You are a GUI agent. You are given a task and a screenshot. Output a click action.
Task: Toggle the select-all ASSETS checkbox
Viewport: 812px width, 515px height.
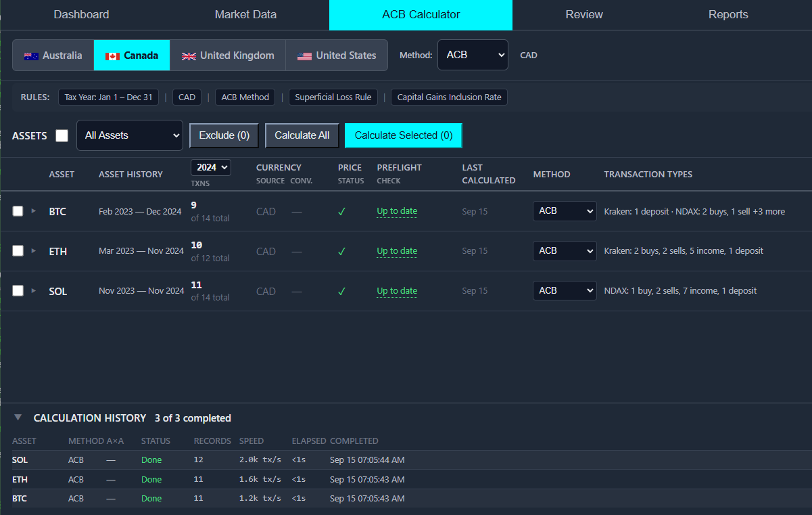point(62,135)
